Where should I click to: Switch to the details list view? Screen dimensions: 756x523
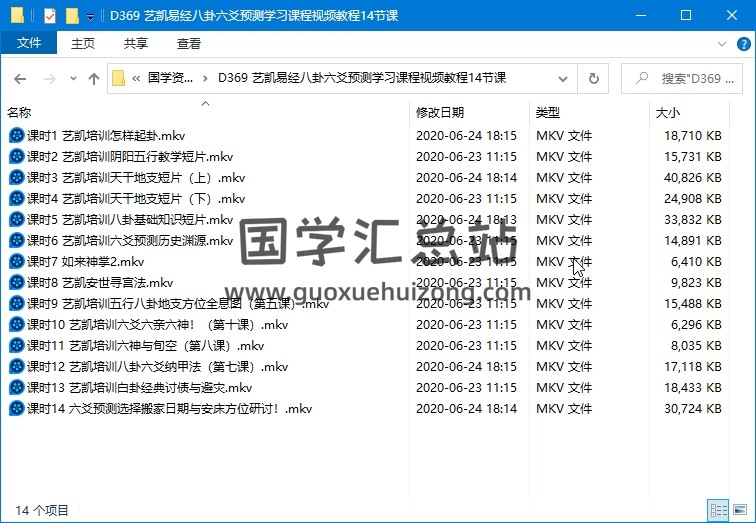point(718,510)
